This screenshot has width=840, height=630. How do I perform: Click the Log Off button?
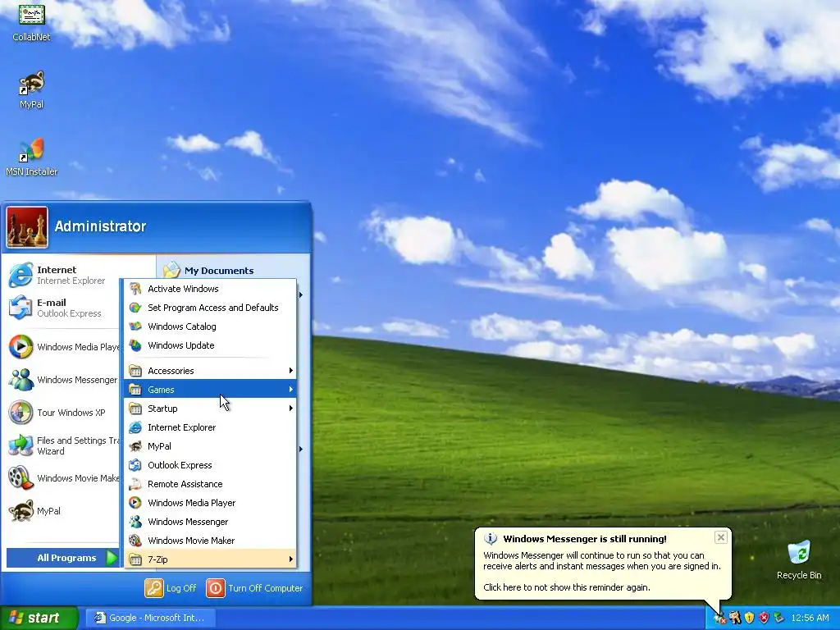coord(171,588)
